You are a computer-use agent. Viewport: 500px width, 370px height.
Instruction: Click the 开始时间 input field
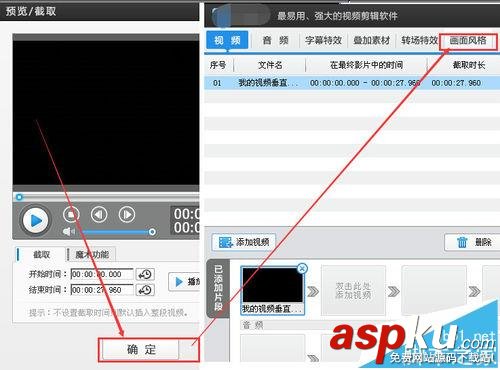(102, 274)
